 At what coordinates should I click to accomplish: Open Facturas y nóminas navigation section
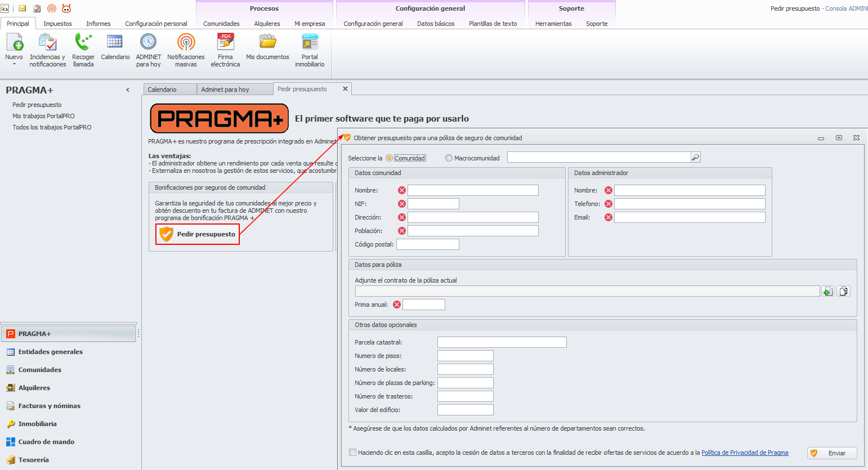pos(69,406)
